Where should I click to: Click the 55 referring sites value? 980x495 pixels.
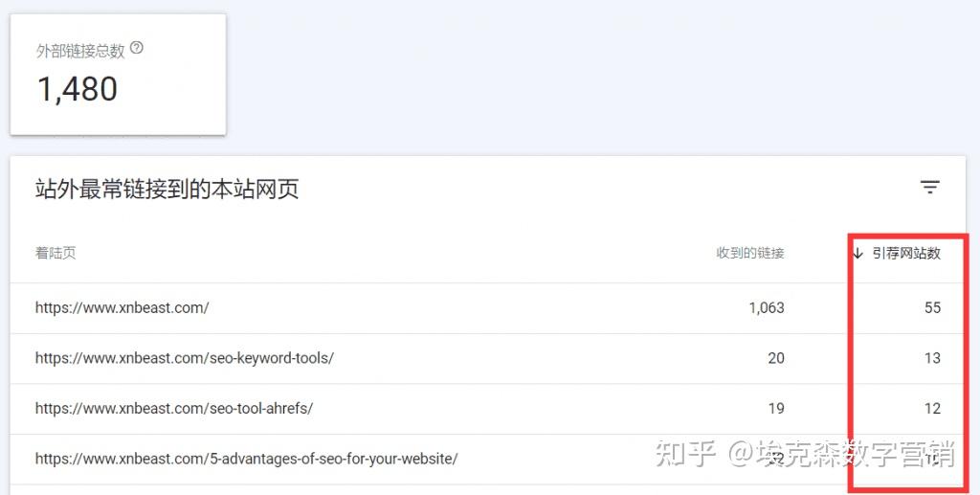pyautogui.click(x=932, y=307)
